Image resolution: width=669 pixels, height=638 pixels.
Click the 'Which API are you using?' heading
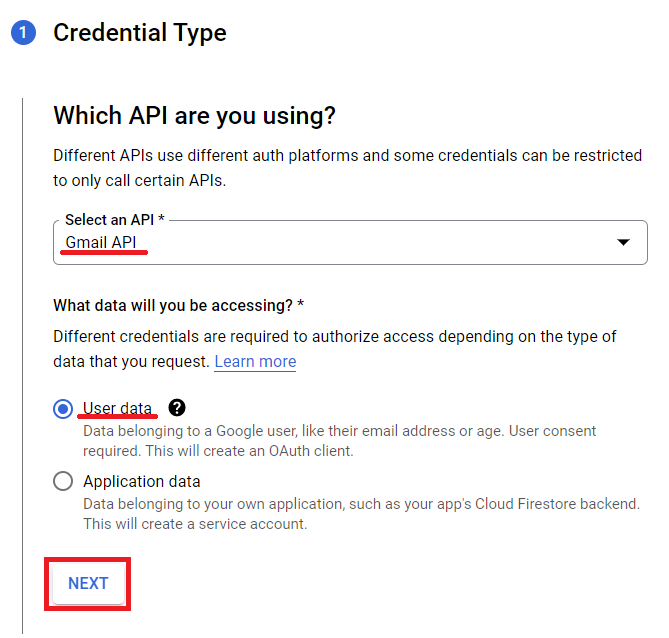[x=194, y=116]
